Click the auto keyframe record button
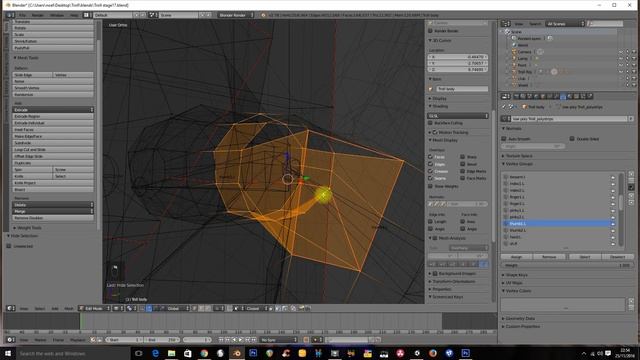 point(305,340)
